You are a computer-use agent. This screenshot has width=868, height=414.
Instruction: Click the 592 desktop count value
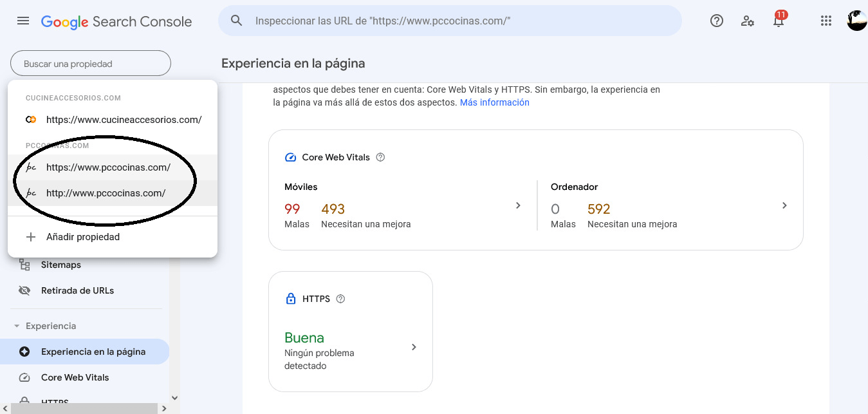tap(599, 209)
